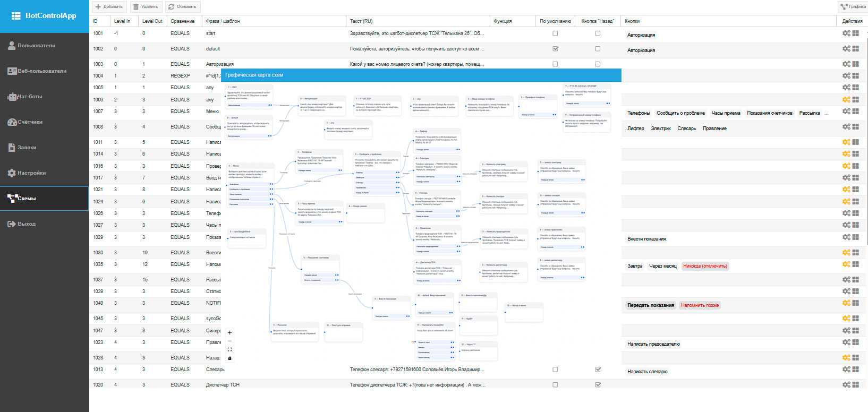This screenshot has height=412, width=868.
Task: Zoom out on the graphical scheme map
Action: coord(229,341)
